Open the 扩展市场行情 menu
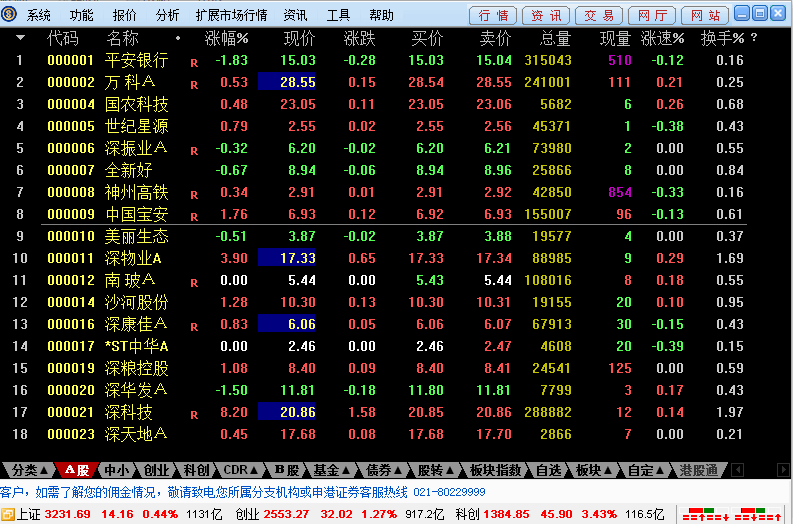Viewport: 793px width, 524px height. pos(232,15)
